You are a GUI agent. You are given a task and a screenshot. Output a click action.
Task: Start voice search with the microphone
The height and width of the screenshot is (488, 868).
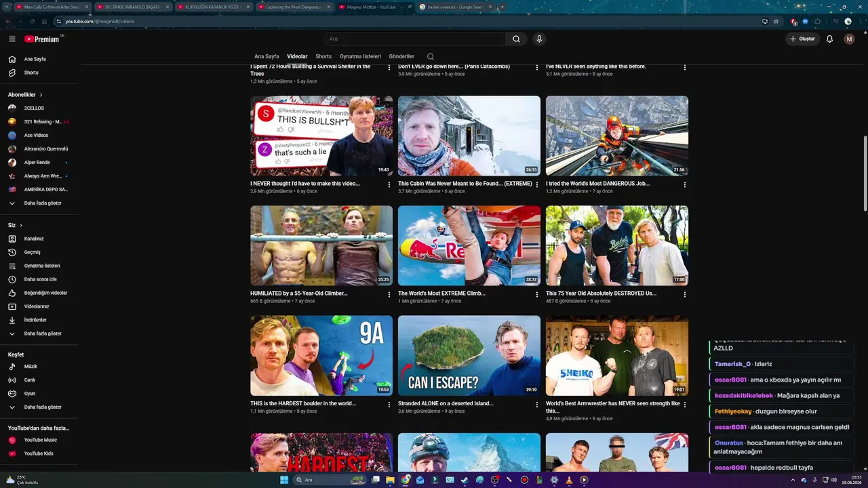click(x=539, y=39)
